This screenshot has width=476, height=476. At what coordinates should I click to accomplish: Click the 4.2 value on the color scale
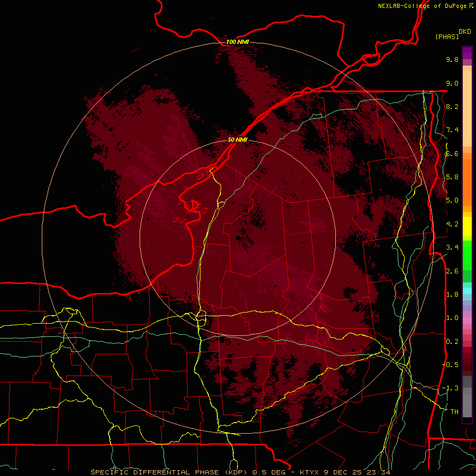(x=452, y=224)
